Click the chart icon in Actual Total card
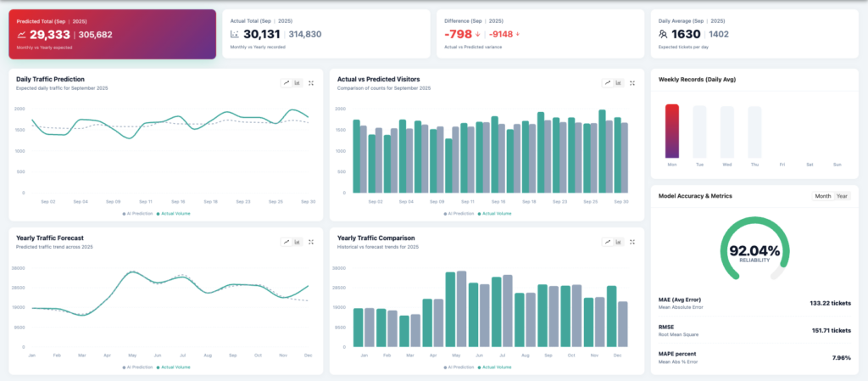Viewport: 868px width, 381px height. (235, 34)
